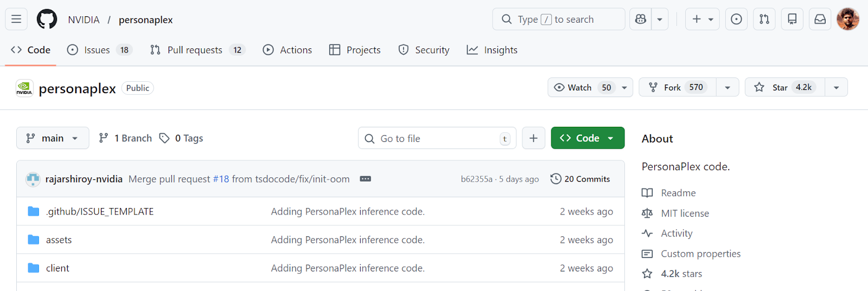Open NVIDIA organization link in breadcrumb
Viewport: 868px width, 291px height.
coord(84,20)
